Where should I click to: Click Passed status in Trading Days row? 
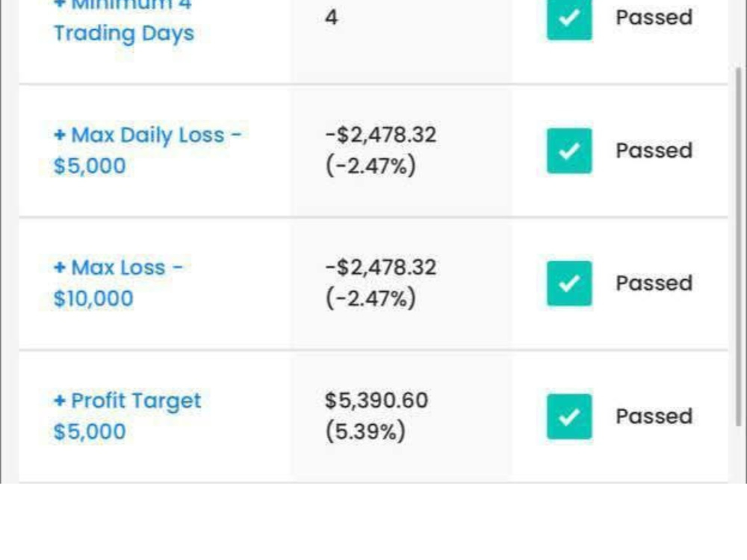(x=654, y=18)
